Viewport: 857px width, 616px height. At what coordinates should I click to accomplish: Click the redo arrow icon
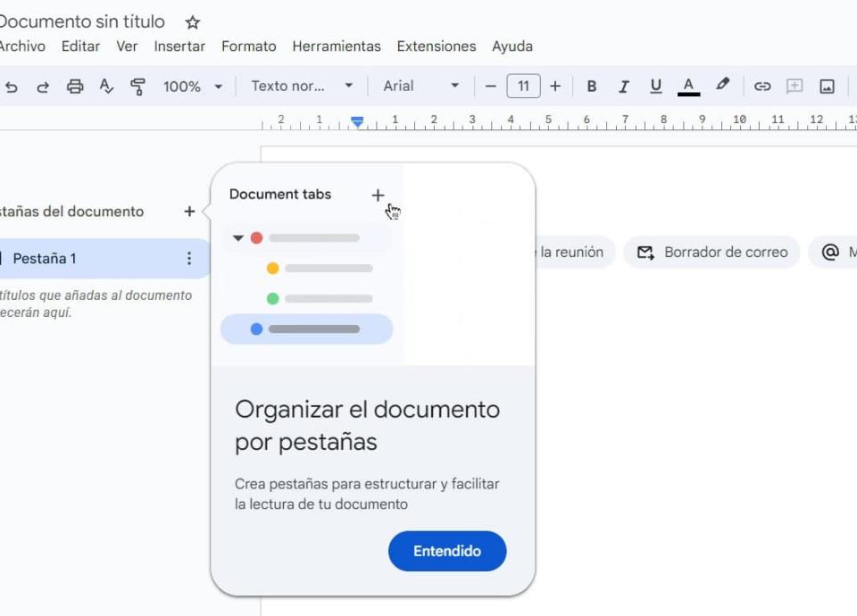tap(43, 87)
